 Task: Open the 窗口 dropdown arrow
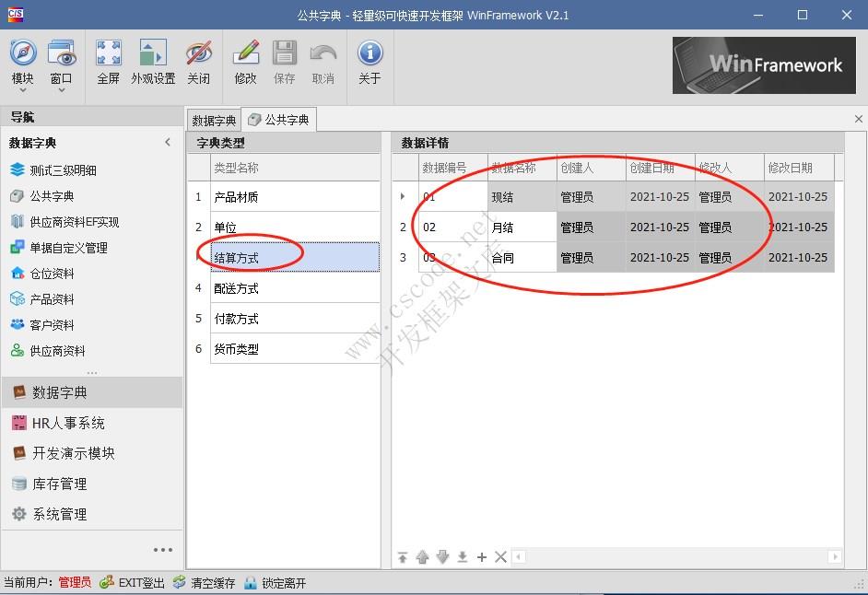[x=61, y=88]
